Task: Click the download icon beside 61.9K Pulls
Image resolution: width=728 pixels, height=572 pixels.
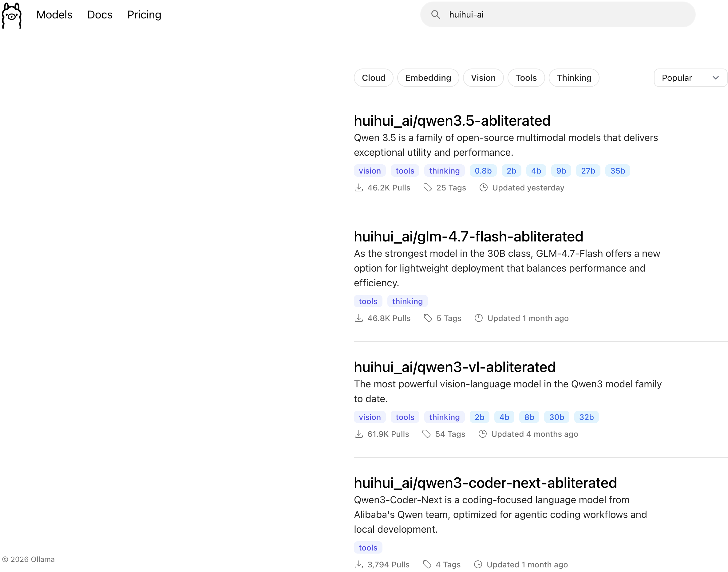Action: [x=359, y=434]
